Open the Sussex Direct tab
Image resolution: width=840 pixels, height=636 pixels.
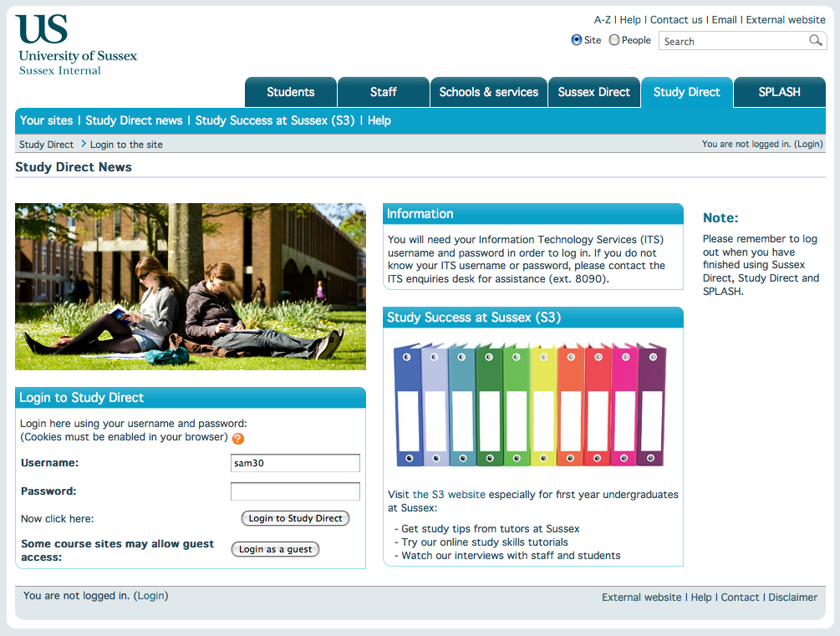(x=593, y=92)
